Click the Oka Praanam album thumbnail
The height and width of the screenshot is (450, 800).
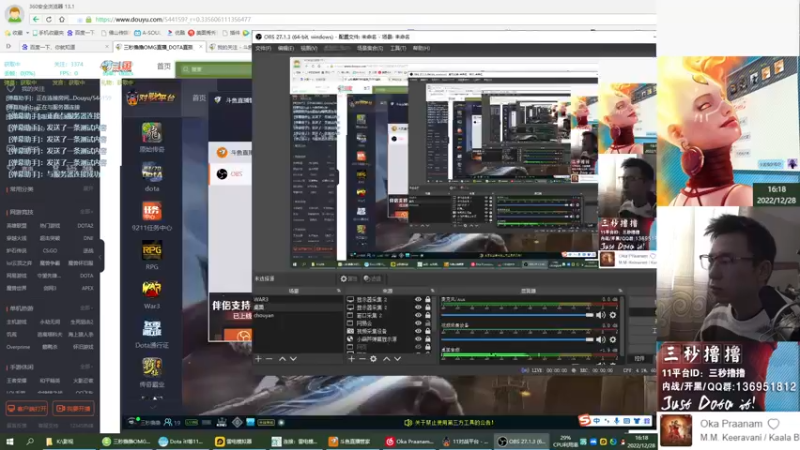point(677,430)
